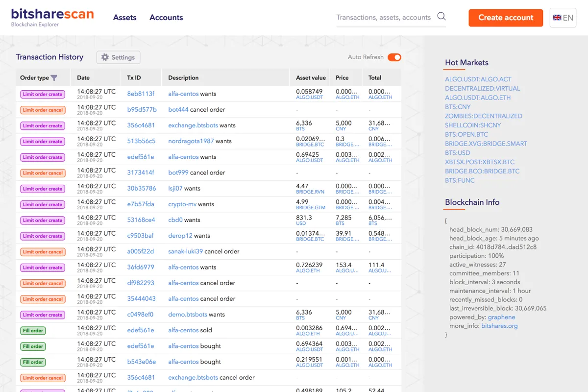
Task: Open transaction c0498ef0
Action: coord(140,314)
